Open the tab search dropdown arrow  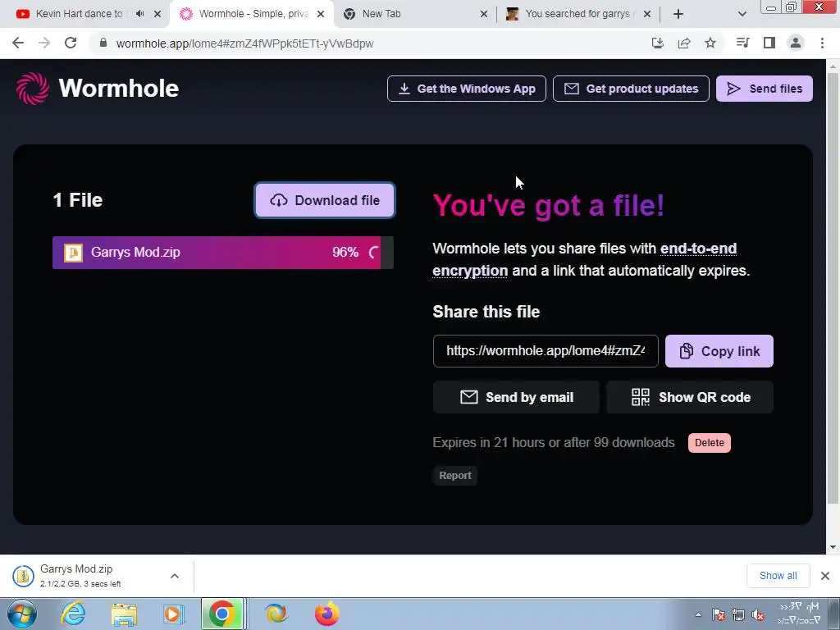742,14
